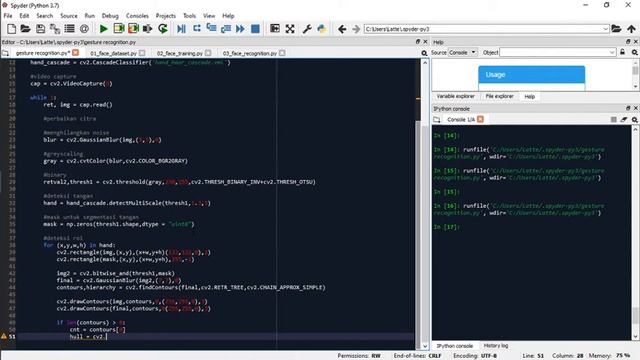Open Help pane options magnifier icon
Screen dimensions: 640x360
635,52
